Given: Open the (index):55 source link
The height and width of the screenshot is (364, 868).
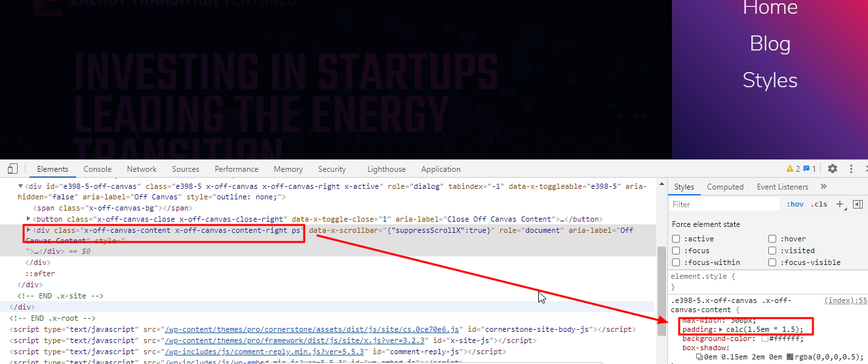Looking at the screenshot, I should click(846, 300).
